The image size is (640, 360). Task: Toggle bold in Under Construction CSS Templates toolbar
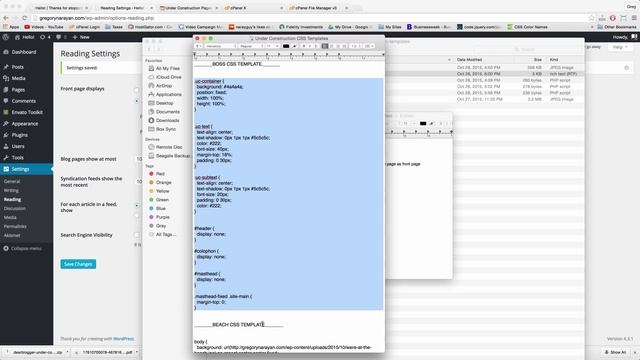(304, 46)
